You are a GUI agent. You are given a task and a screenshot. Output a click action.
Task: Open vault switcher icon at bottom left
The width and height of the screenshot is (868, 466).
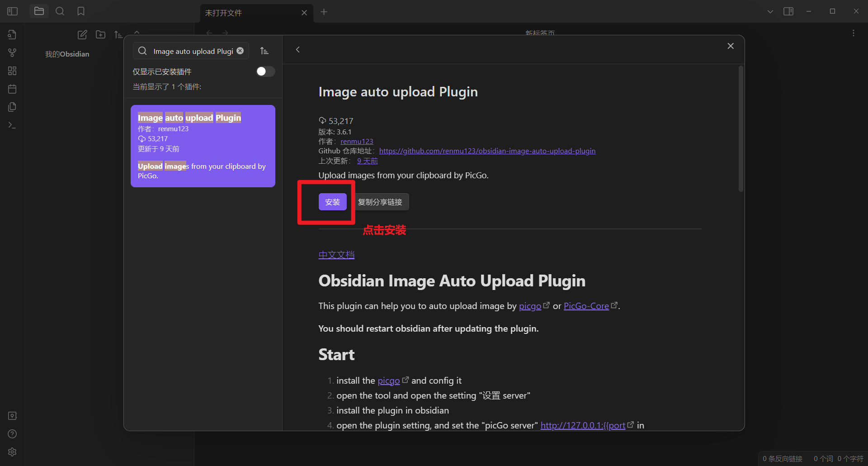click(x=12, y=416)
